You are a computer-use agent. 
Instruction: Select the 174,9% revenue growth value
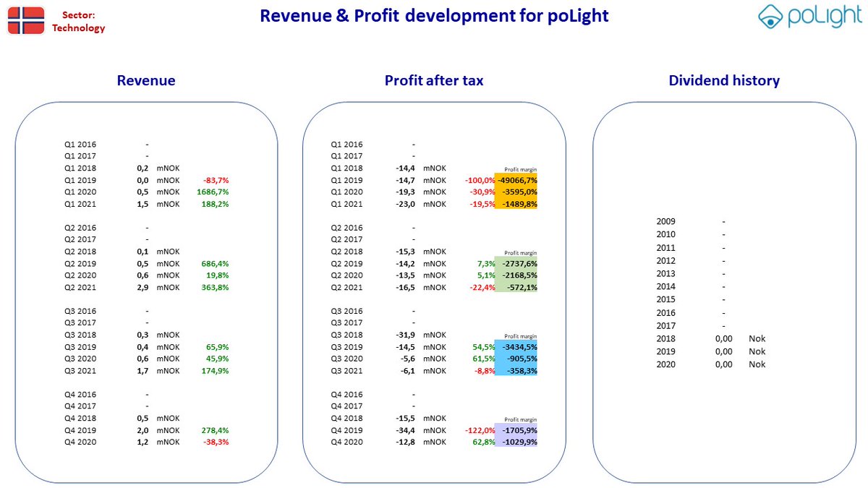(x=216, y=371)
